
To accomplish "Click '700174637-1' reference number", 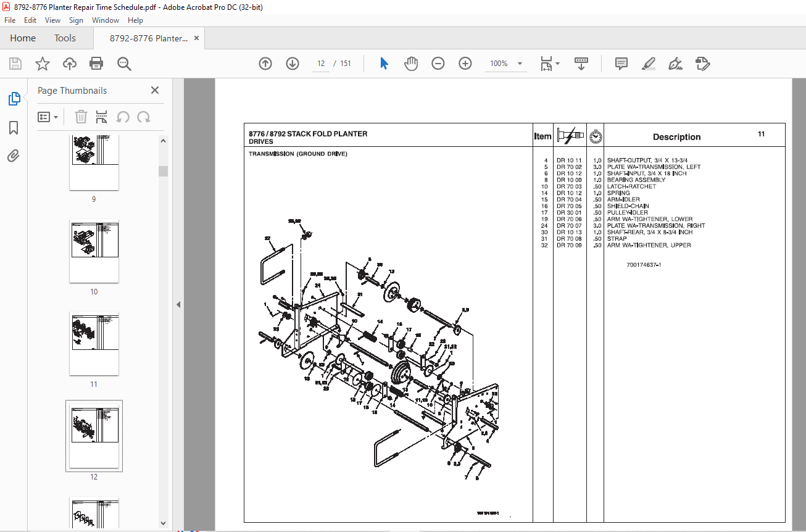I will click(644, 265).
